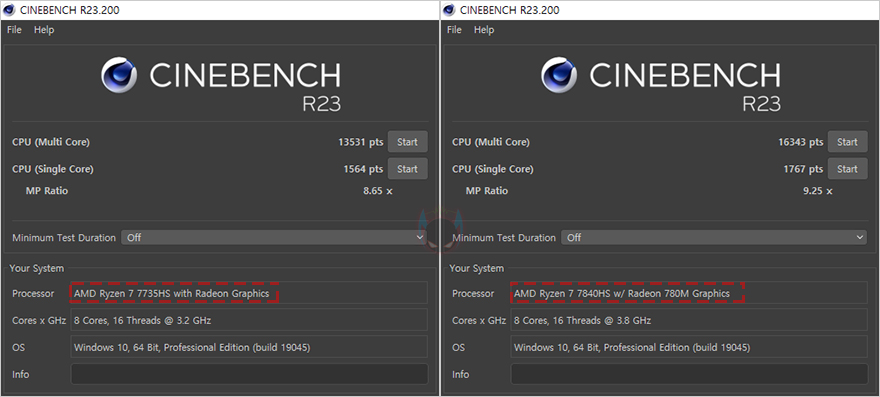Click 'Your System' heading in right window
880x397 pixels.
coord(476,268)
